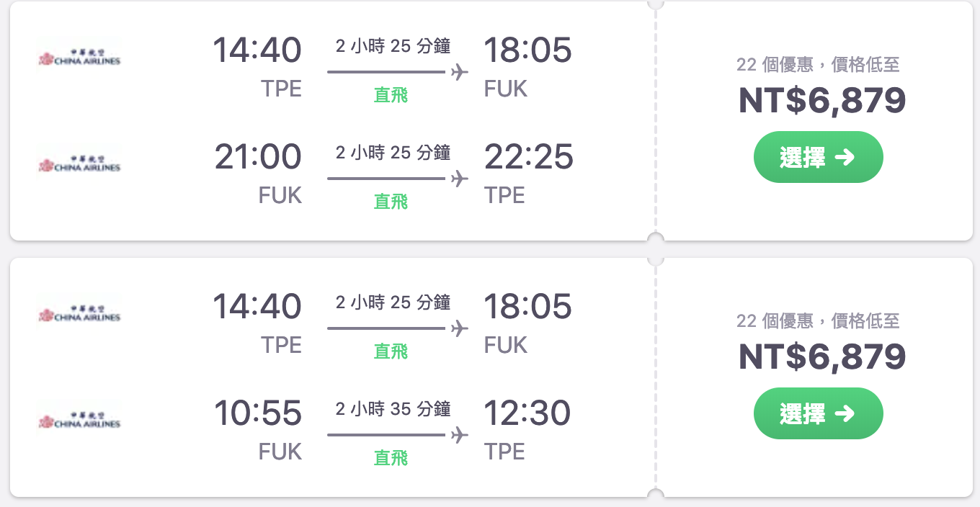Click the 10:55 FUK departure time
The image size is (980, 507).
click(x=258, y=414)
